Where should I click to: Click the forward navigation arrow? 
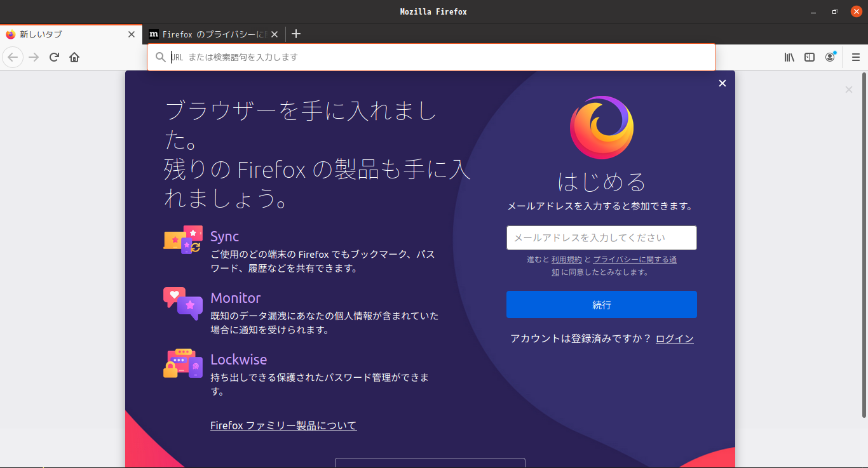tap(34, 57)
